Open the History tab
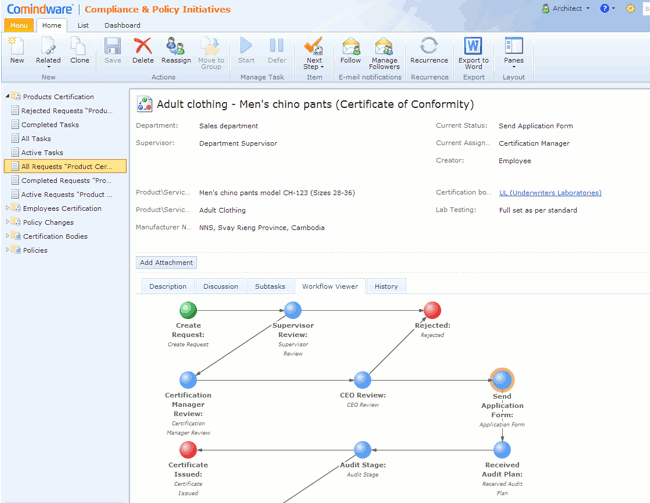The image size is (650, 503). (386, 286)
